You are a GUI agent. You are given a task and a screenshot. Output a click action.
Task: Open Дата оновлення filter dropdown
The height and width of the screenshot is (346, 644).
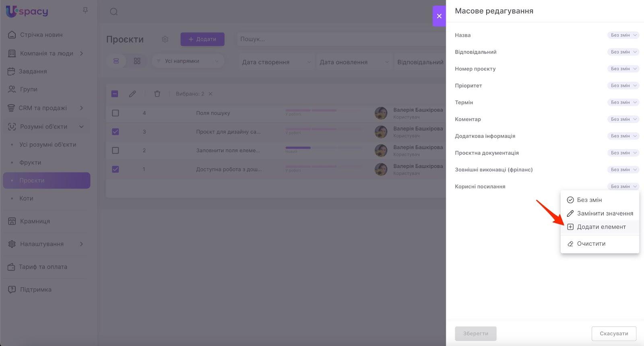[354, 62]
